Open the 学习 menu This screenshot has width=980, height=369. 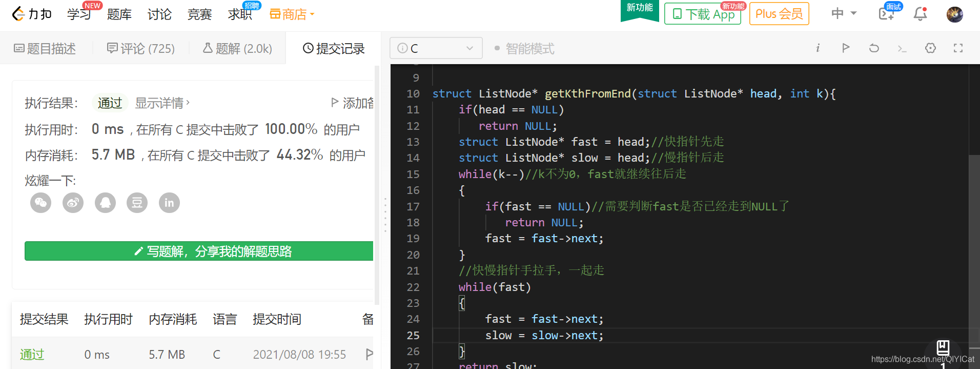[79, 14]
